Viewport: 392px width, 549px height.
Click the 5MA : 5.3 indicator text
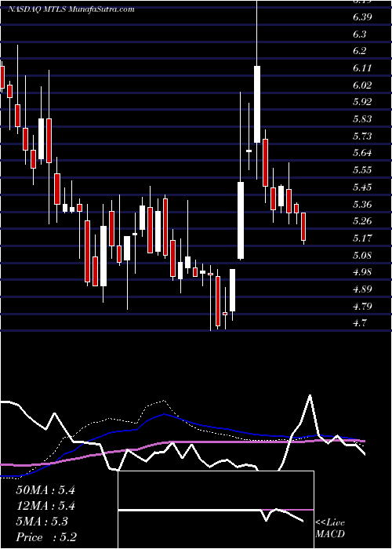[42, 522]
